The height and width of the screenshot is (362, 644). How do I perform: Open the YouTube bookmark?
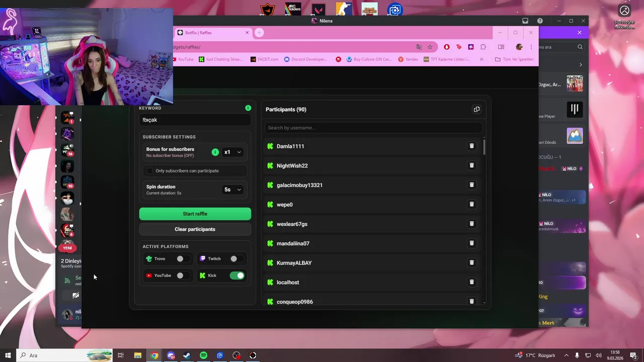pos(183,59)
